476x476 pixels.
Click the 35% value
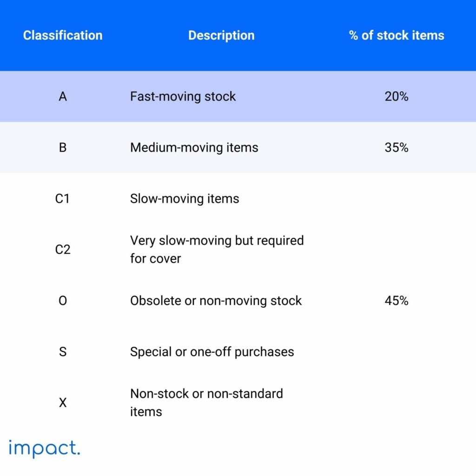(x=397, y=147)
